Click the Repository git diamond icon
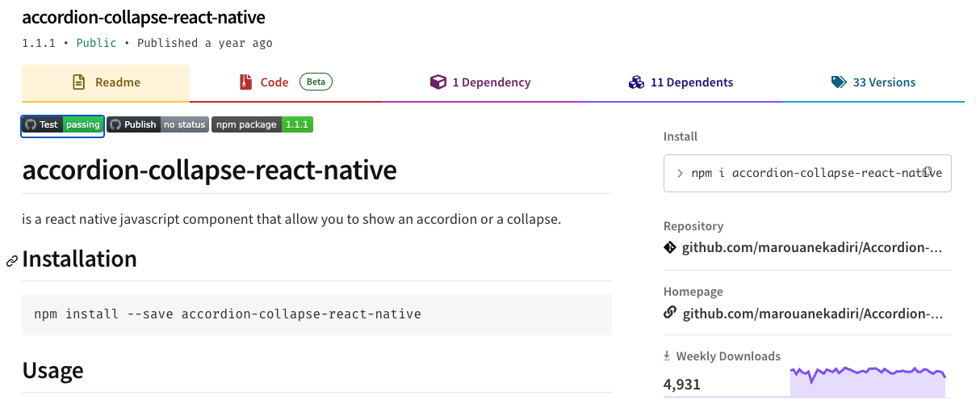 670,247
